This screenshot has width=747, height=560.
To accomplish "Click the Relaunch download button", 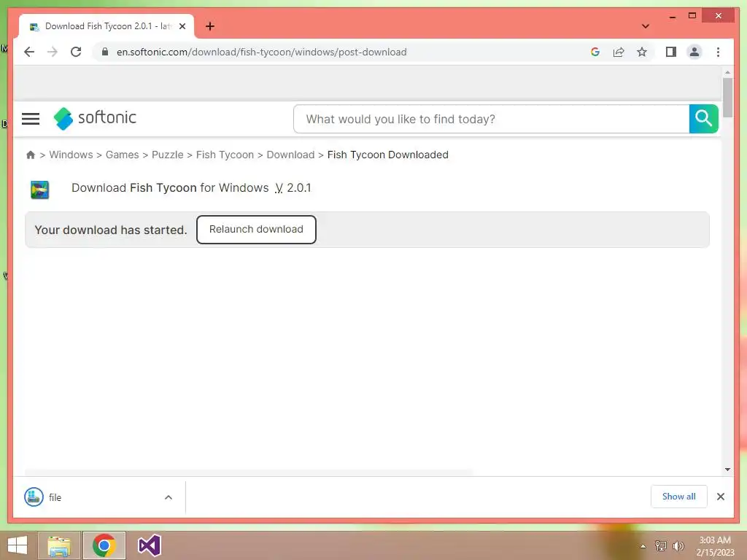I will [256, 230].
